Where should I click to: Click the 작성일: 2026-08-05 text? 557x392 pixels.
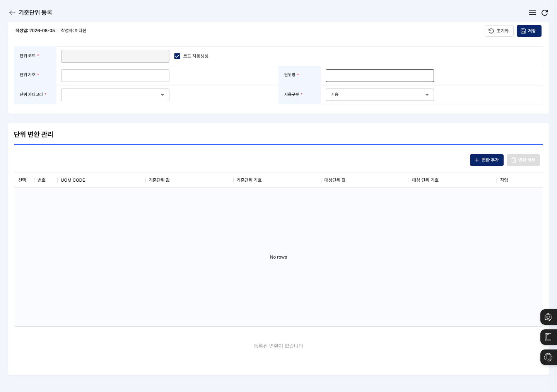tap(35, 31)
